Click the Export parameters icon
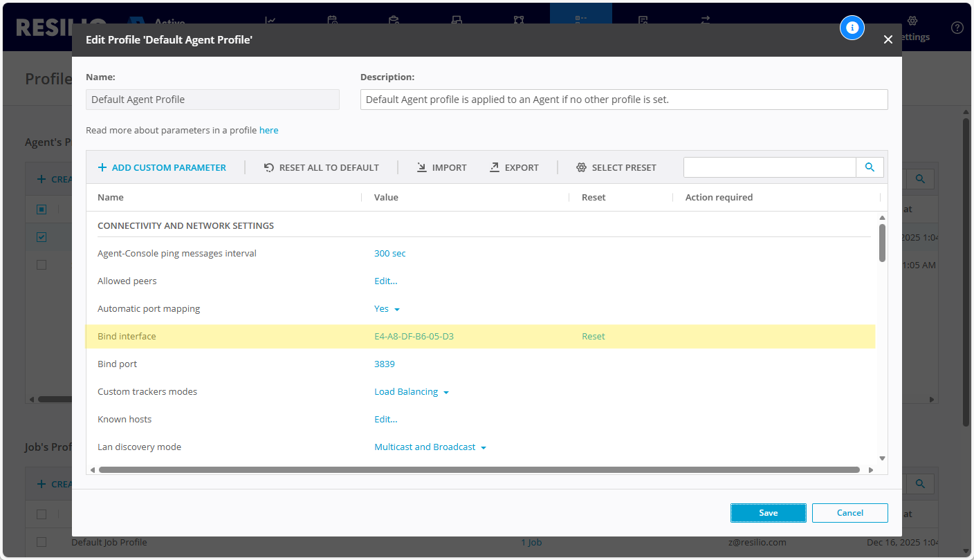The height and width of the screenshot is (560, 974). click(x=495, y=167)
